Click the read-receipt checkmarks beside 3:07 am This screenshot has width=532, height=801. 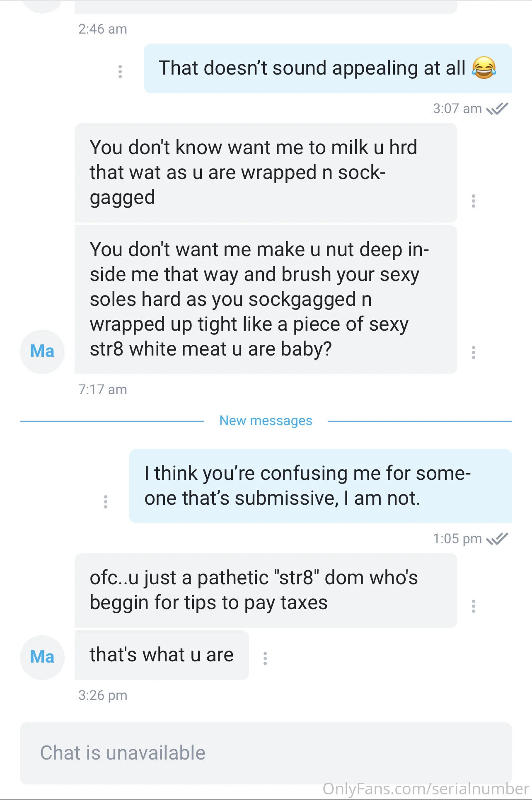click(497, 109)
